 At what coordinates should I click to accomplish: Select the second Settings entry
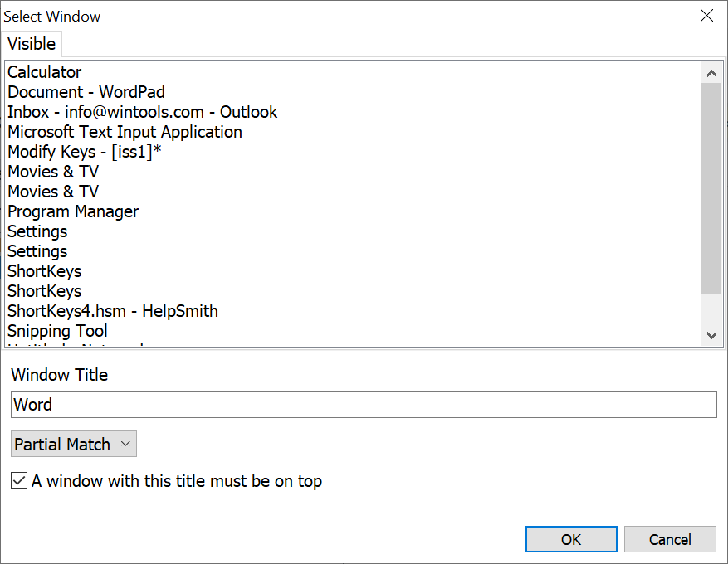[x=37, y=251]
